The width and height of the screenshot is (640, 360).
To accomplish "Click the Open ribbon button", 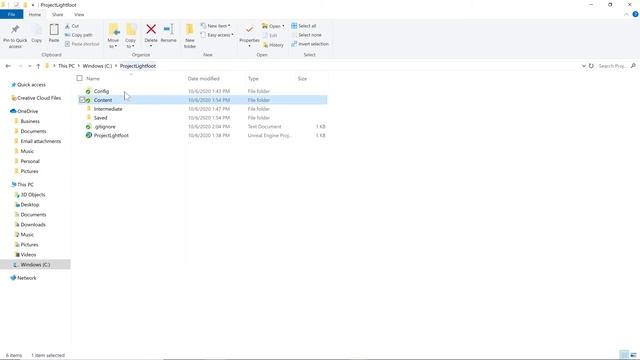I will tap(273, 26).
